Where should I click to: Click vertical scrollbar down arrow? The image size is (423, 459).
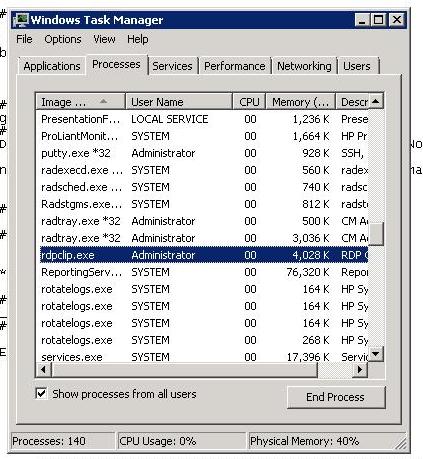tap(376, 354)
